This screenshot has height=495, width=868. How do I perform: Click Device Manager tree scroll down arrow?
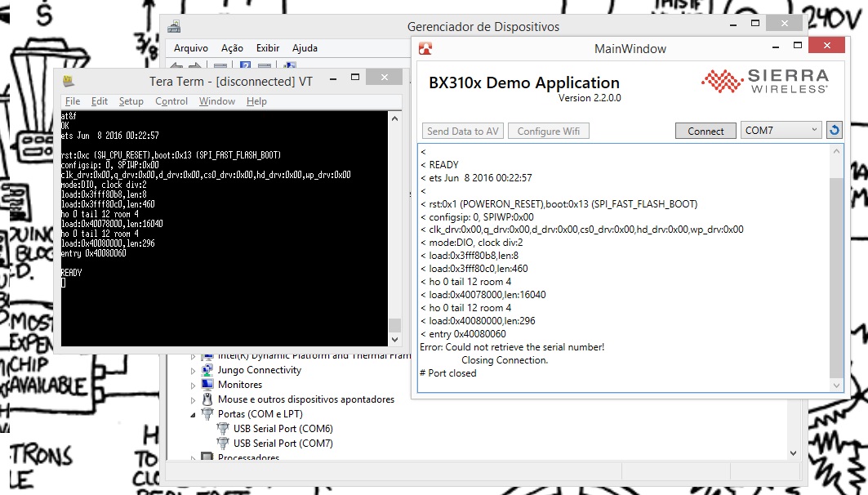[793, 453]
